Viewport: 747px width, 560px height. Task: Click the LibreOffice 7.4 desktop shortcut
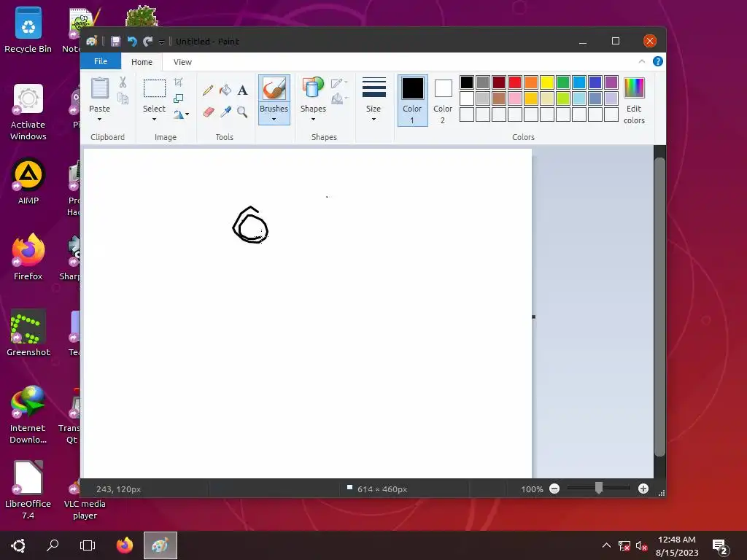pyautogui.click(x=28, y=490)
